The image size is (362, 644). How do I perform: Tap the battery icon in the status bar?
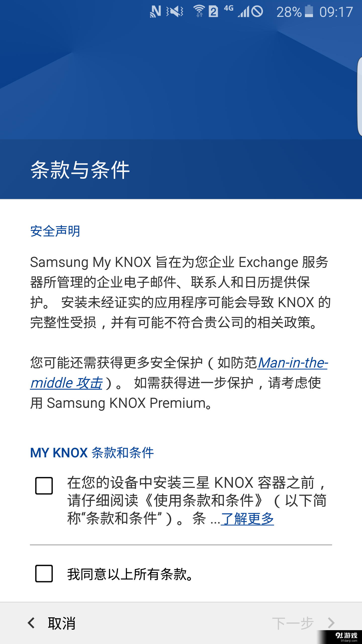coord(309,11)
